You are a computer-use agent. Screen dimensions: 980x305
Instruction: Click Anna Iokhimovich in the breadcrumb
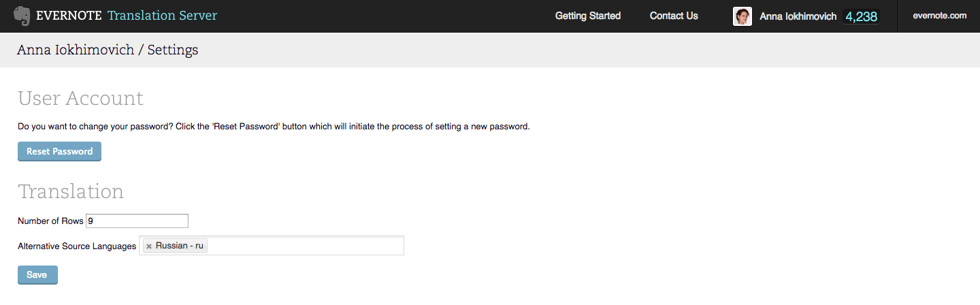coord(76,50)
